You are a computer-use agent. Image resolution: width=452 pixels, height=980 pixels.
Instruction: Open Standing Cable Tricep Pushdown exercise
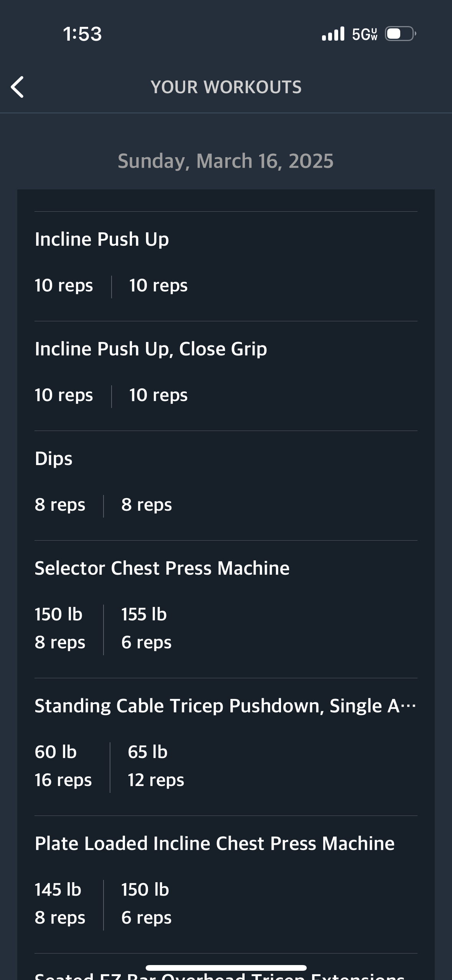pos(225,706)
